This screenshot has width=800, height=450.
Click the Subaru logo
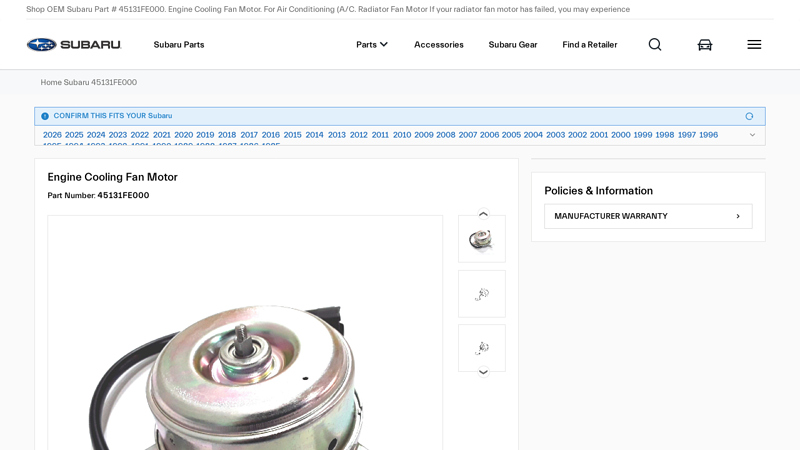tap(73, 45)
